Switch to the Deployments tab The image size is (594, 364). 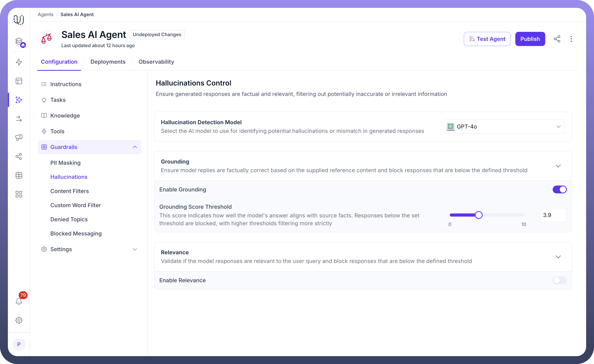click(108, 62)
